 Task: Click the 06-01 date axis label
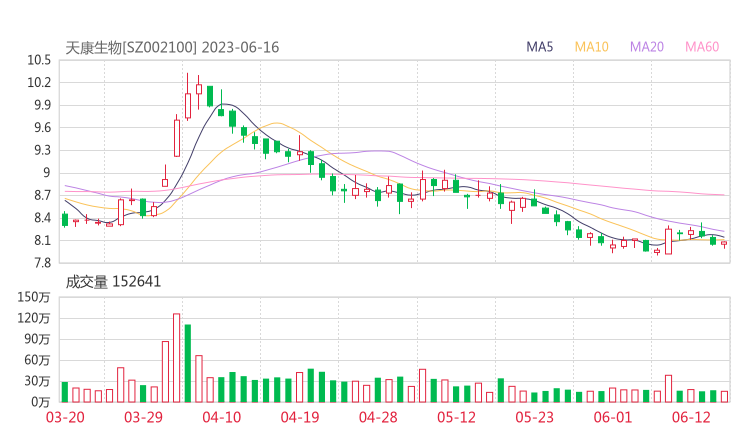pyautogui.click(x=613, y=417)
